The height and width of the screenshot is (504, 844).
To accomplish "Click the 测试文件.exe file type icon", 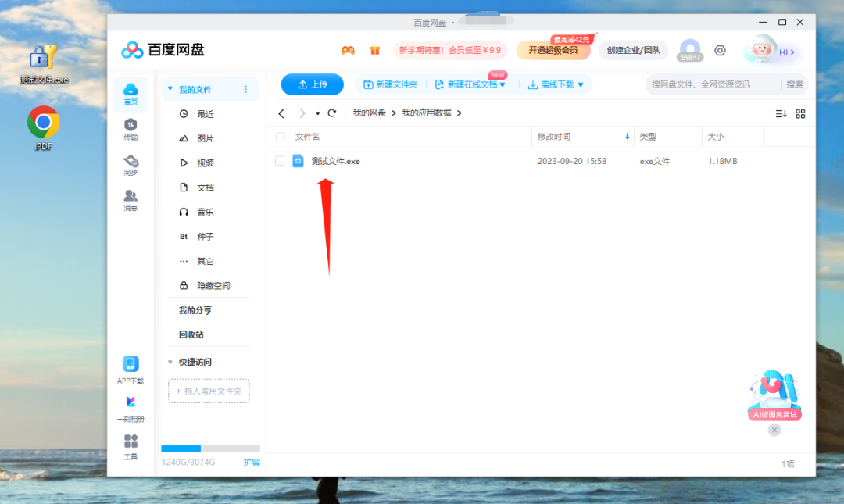I will 299,161.
